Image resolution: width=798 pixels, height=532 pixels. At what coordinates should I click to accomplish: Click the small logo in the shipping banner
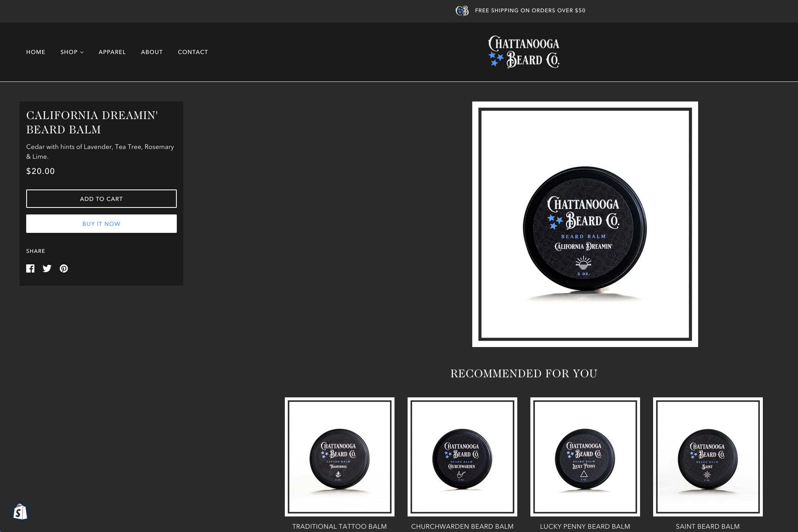462,11
